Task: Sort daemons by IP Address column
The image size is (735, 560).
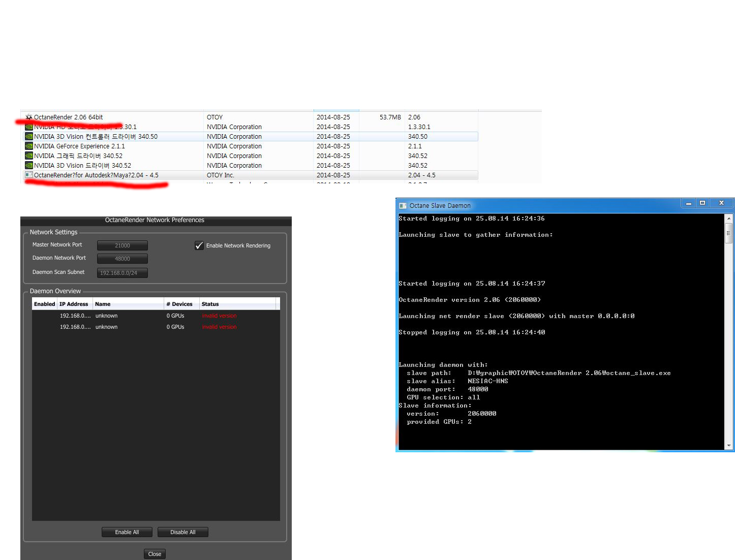Action: tap(75, 304)
